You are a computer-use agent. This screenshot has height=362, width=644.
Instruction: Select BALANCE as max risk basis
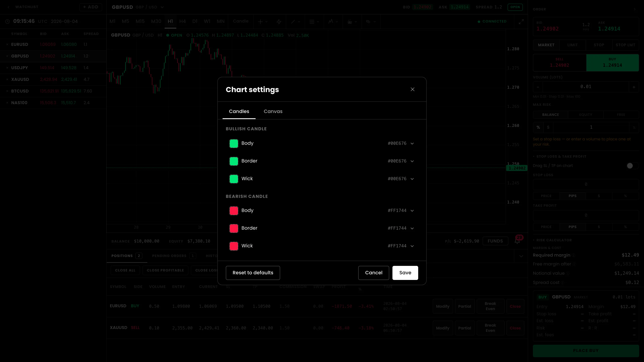(550, 115)
